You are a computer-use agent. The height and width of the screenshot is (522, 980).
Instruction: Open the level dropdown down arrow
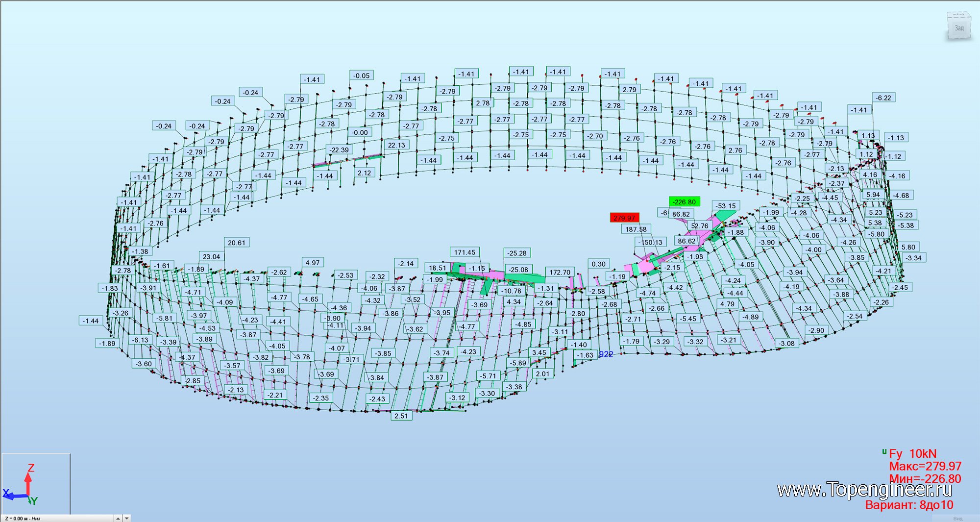[x=127, y=518]
